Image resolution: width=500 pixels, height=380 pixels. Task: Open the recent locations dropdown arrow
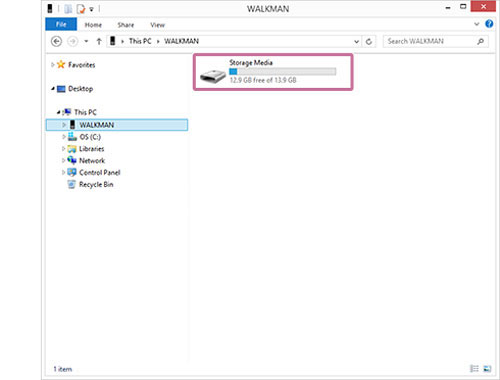(x=86, y=41)
